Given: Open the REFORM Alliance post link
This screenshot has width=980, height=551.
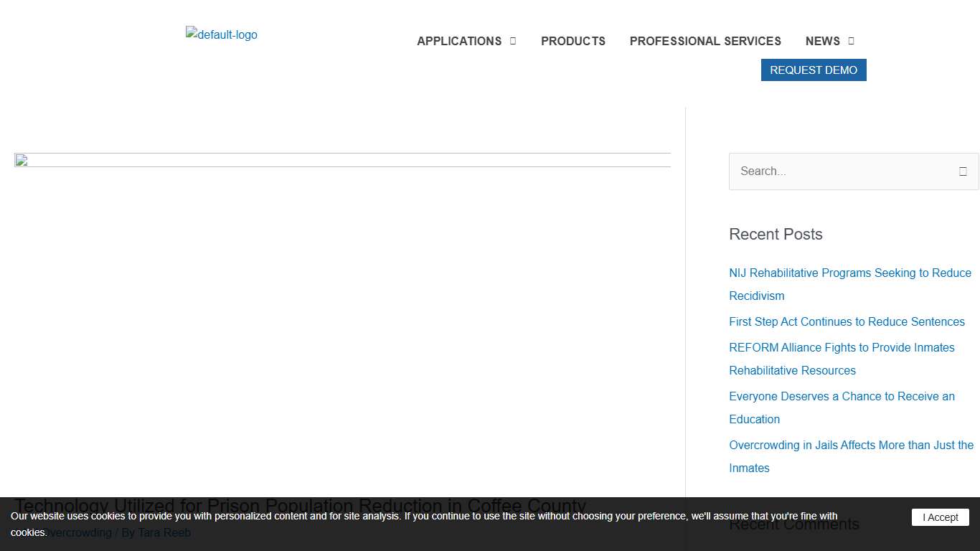Looking at the screenshot, I should (x=842, y=348).
